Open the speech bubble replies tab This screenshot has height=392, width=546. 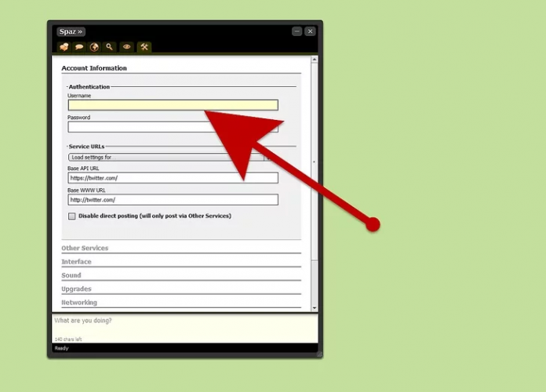pyautogui.click(x=79, y=47)
